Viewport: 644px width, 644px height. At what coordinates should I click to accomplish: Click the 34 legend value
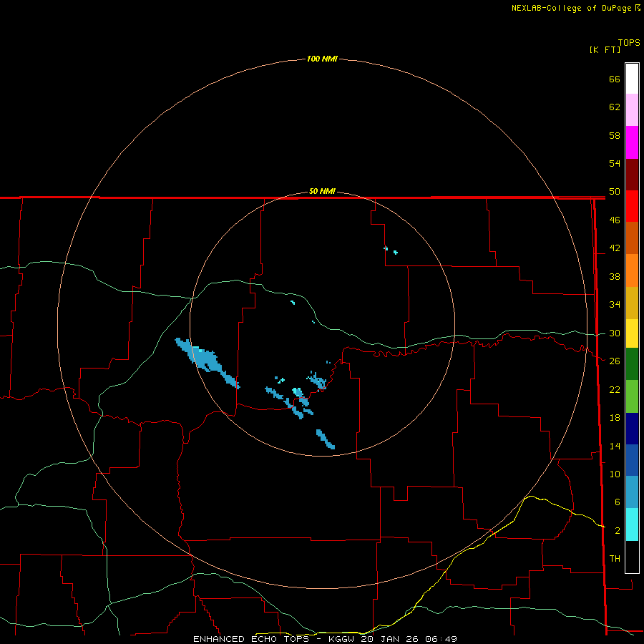pos(615,305)
